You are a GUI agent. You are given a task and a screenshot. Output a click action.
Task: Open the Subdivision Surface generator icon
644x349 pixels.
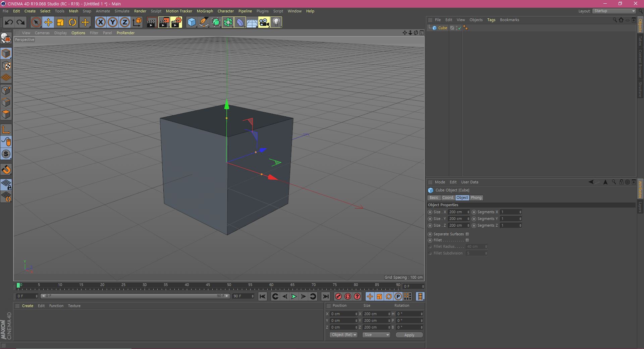[x=216, y=22]
